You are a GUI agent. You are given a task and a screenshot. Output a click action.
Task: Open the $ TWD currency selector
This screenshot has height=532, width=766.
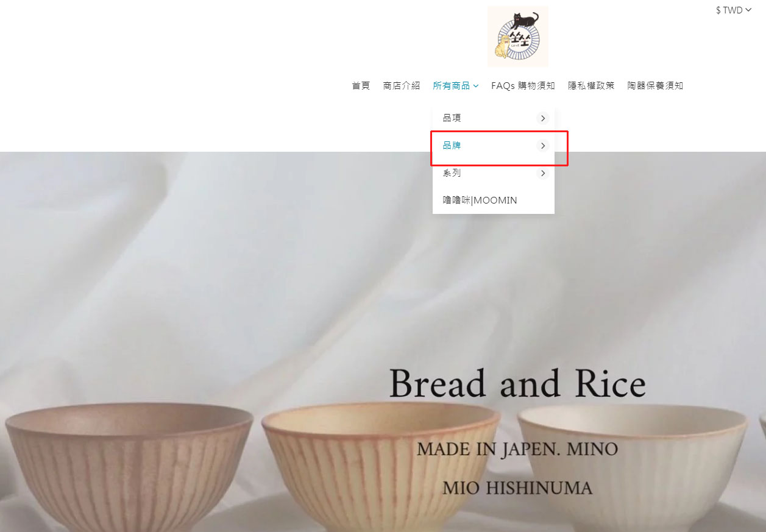734,10
